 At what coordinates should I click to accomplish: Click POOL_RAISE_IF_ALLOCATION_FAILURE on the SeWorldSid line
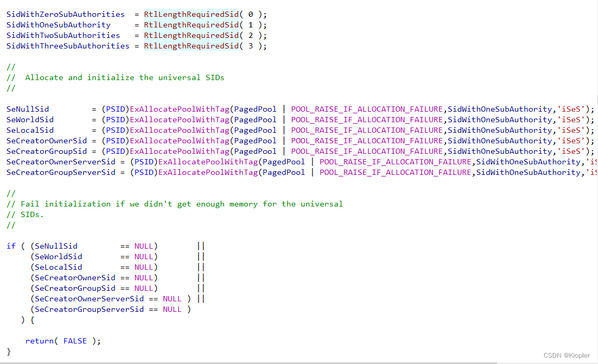click(366, 120)
